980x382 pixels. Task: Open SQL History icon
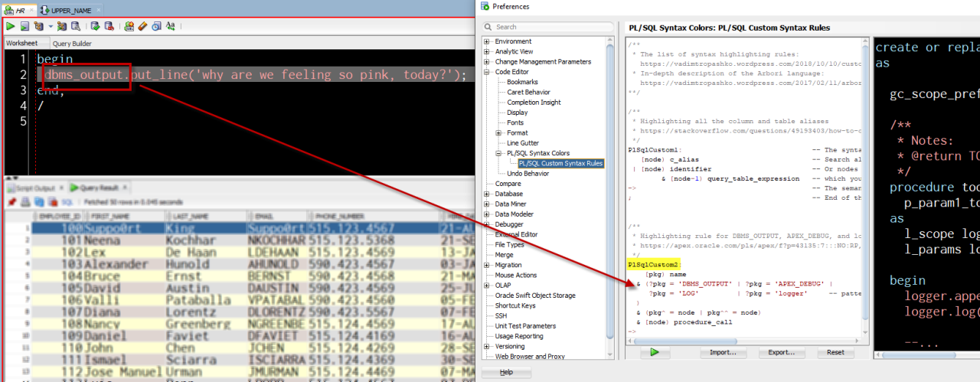(156, 26)
